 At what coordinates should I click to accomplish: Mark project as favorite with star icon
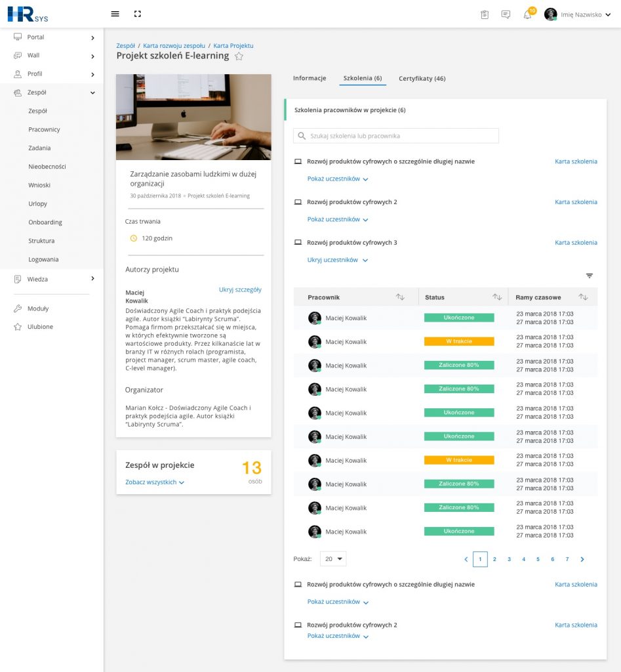coord(239,56)
